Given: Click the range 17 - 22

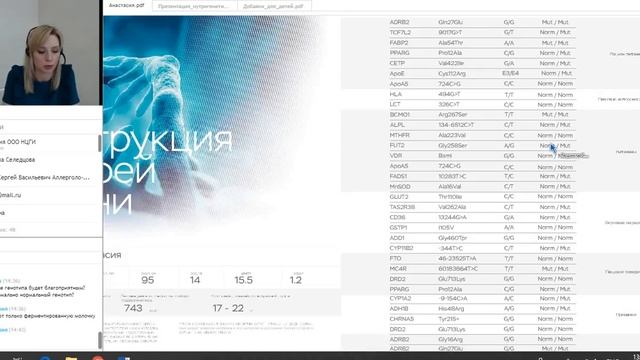Looking at the screenshot, I should pos(228,308).
